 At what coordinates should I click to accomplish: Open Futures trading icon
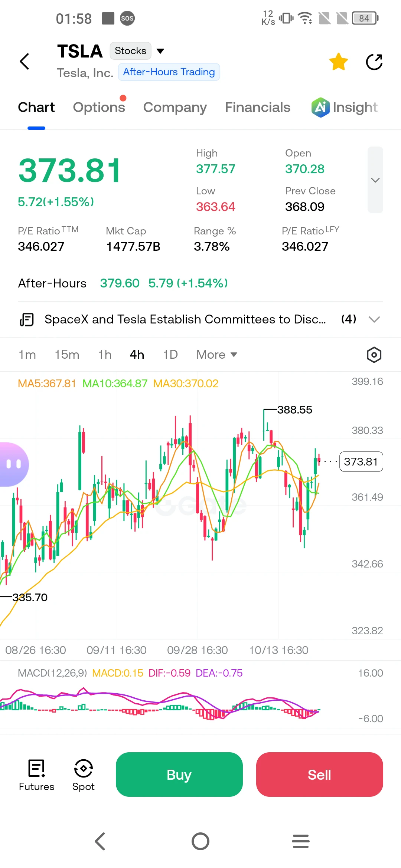coord(36,775)
